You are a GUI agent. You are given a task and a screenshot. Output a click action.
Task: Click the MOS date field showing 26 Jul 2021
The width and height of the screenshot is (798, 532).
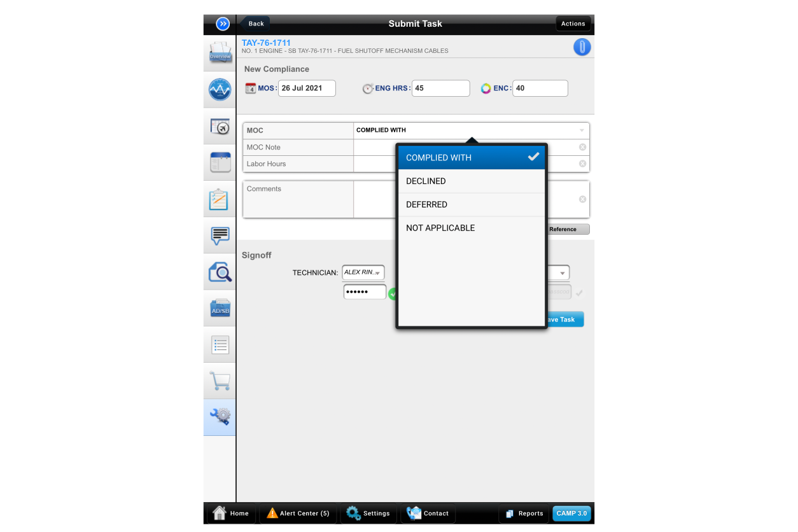pos(307,88)
